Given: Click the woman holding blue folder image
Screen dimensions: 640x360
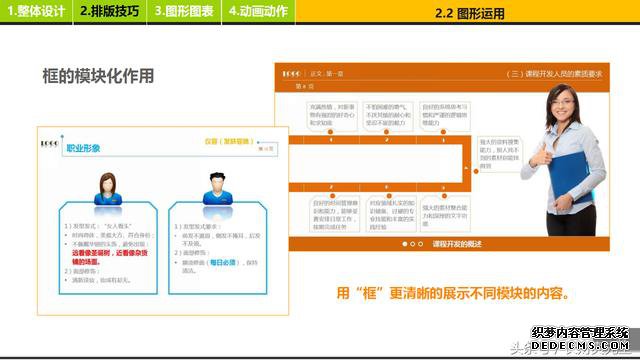Looking at the screenshot, I should 565,160.
